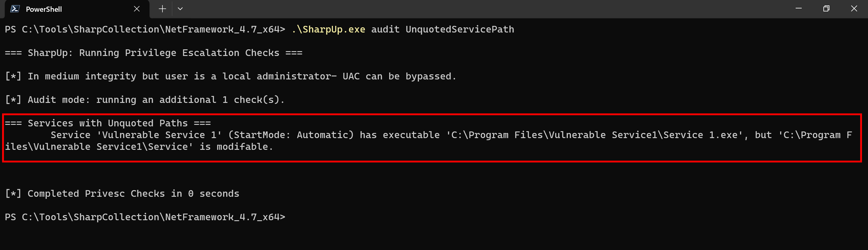Click the UAC can be bypassed message
The width and height of the screenshot is (868, 250).
pyautogui.click(x=399, y=76)
